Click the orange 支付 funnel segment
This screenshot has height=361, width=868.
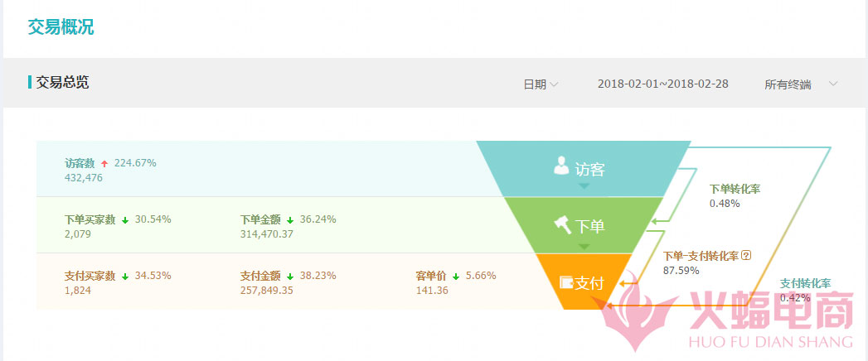tap(580, 283)
